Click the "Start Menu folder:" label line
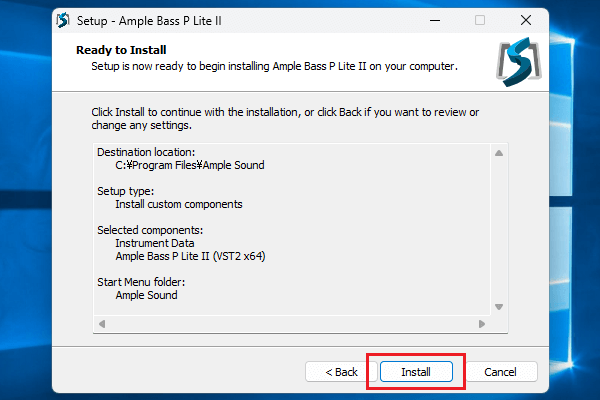Screen dimensions: 600x400 tap(141, 282)
